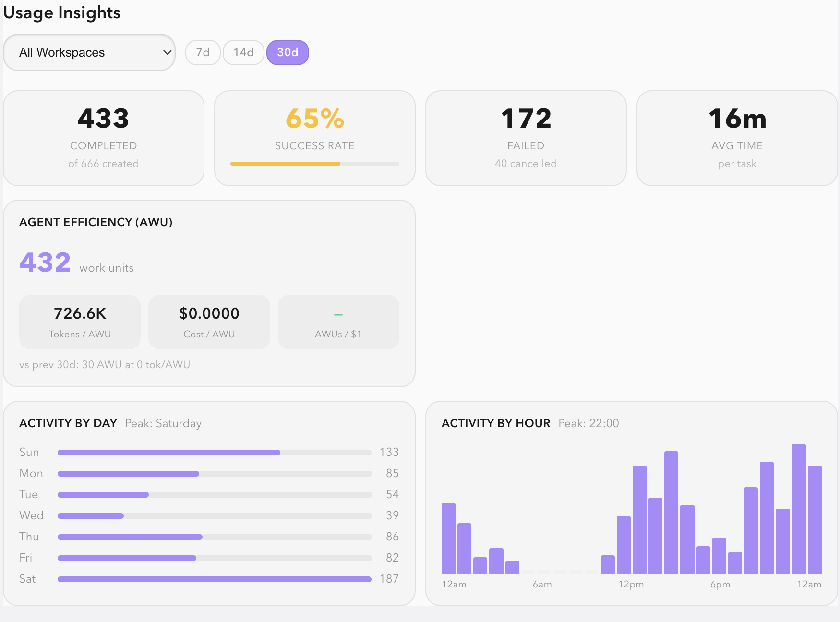This screenshot has width=840, height=622.
Task: Select the Cost / AWU tile
Action: (209, 322)
